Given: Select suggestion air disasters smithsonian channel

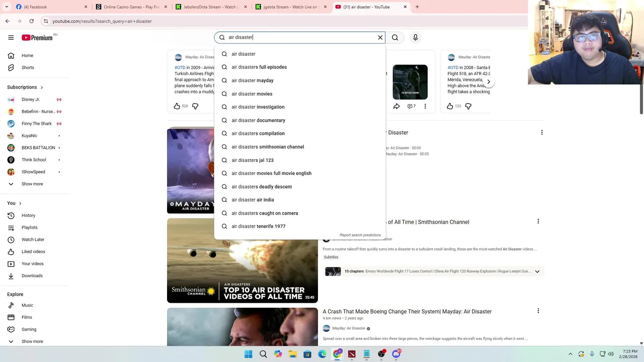Looking at the screenshot, I should click(x=300, y=147).
